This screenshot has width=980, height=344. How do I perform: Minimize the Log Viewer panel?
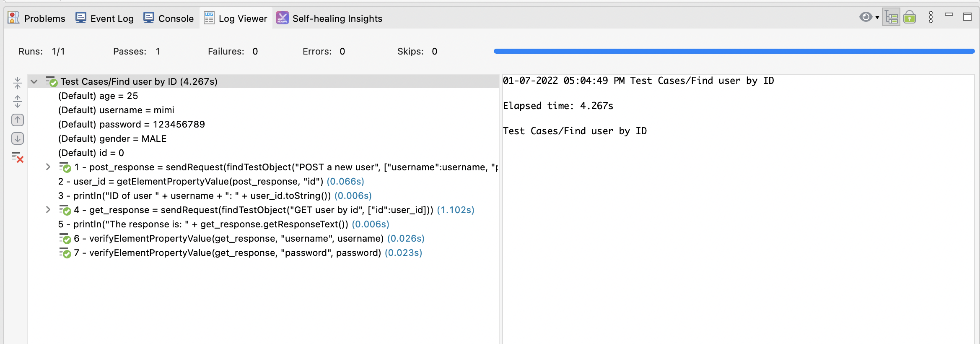pyautogui.click(x=949, y=15)
